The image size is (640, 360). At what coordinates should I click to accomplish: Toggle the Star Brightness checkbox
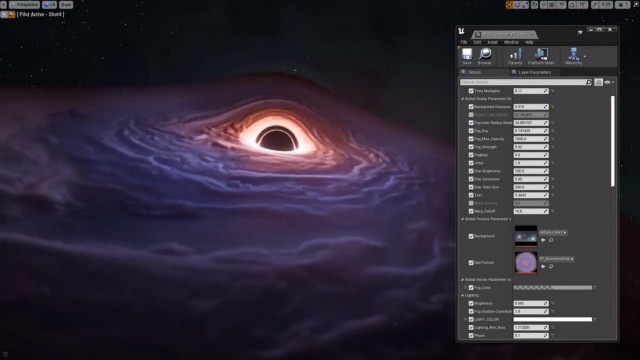(x=471, y=171)
